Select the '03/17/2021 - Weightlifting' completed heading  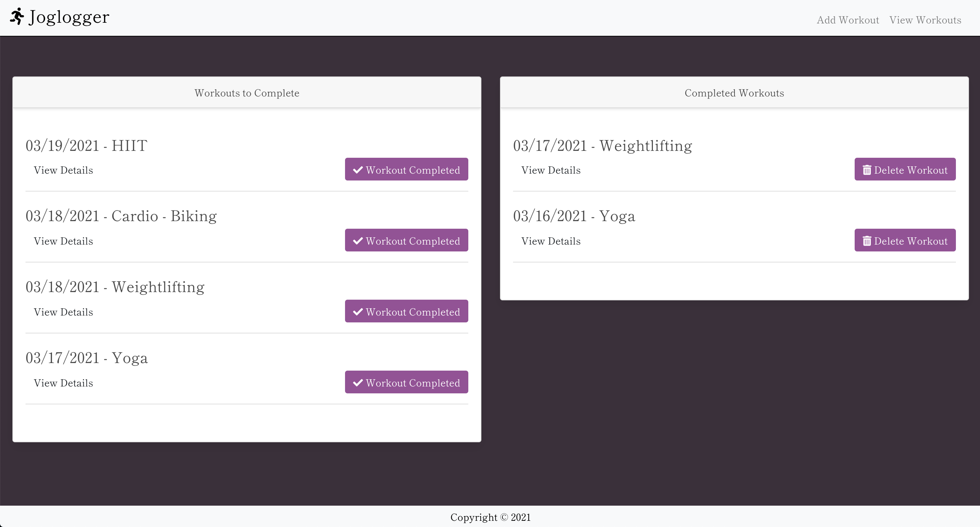coord(603,146)
